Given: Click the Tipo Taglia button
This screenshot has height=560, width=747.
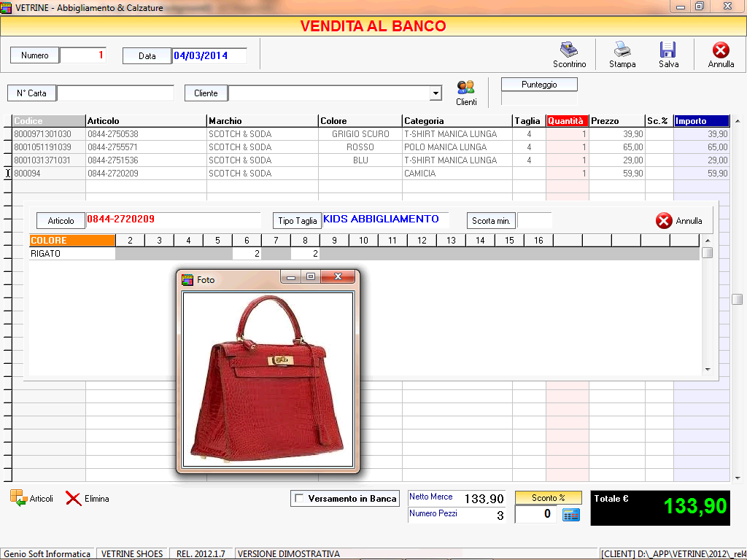Looking at the screenshot, I should [298, 221].
